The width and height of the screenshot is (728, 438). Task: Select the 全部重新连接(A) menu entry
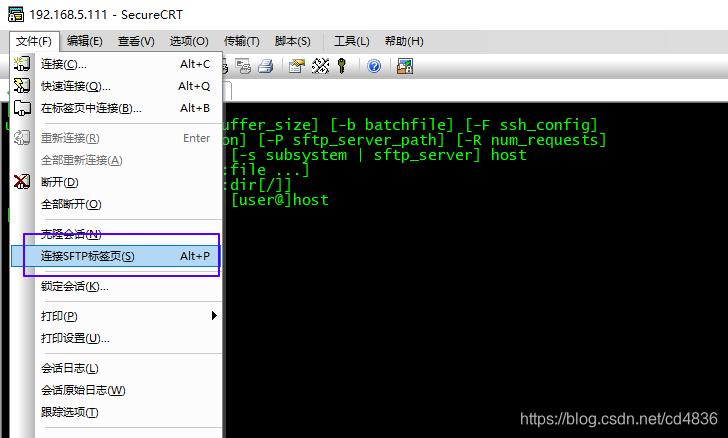(116, 160)
